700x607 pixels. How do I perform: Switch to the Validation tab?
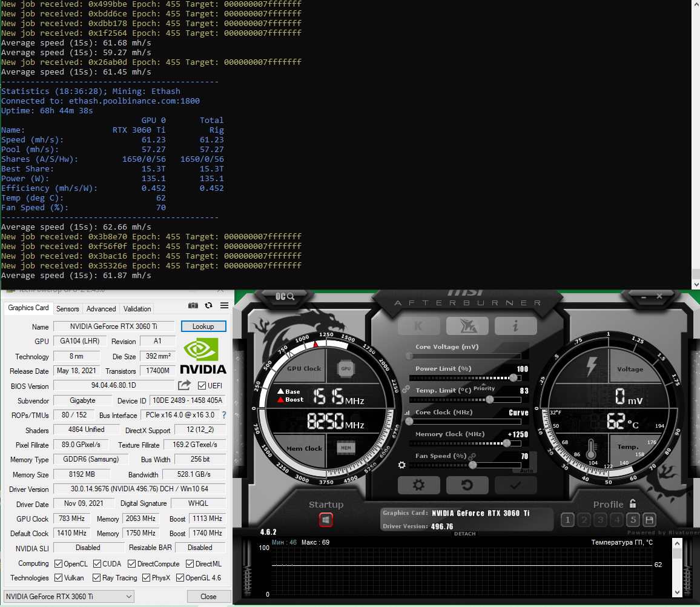pos(137,308)
